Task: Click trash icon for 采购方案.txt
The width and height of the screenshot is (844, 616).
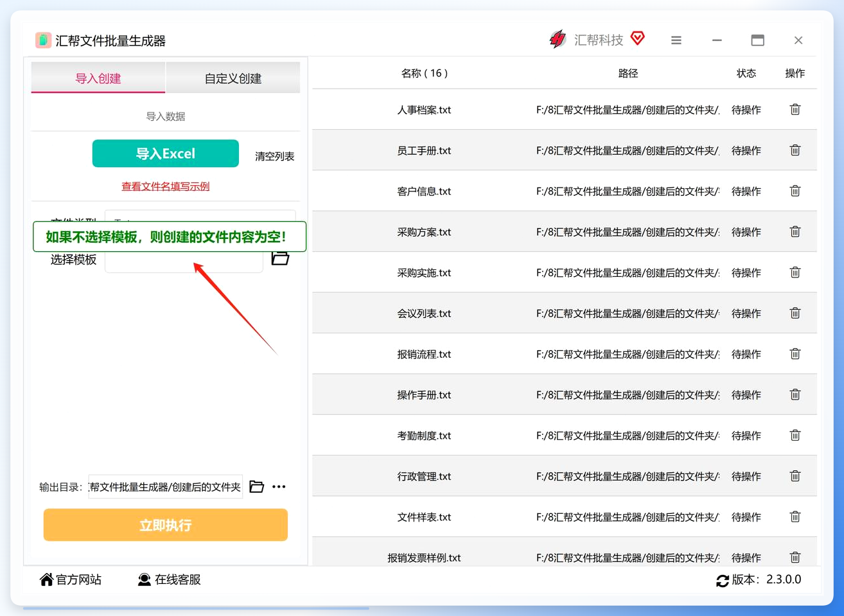Action: click(795, 232)
